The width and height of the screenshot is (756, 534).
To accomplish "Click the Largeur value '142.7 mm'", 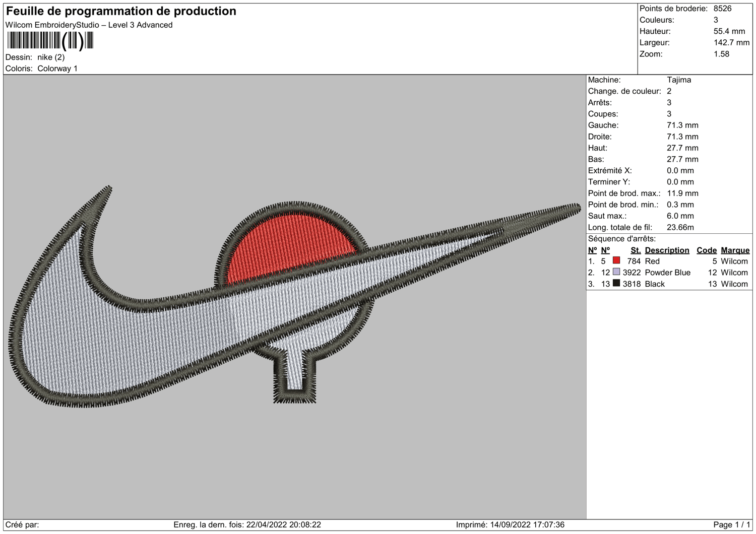I will tap(732, 43).
